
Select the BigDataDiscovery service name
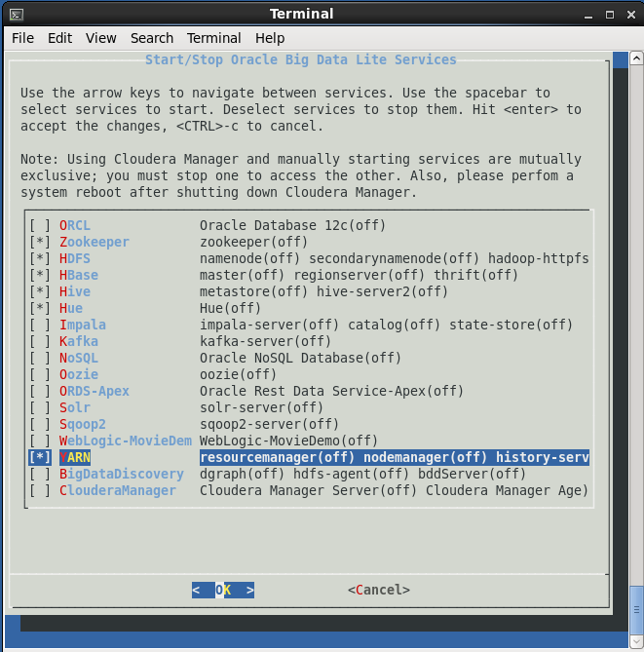tap(122, 474)
